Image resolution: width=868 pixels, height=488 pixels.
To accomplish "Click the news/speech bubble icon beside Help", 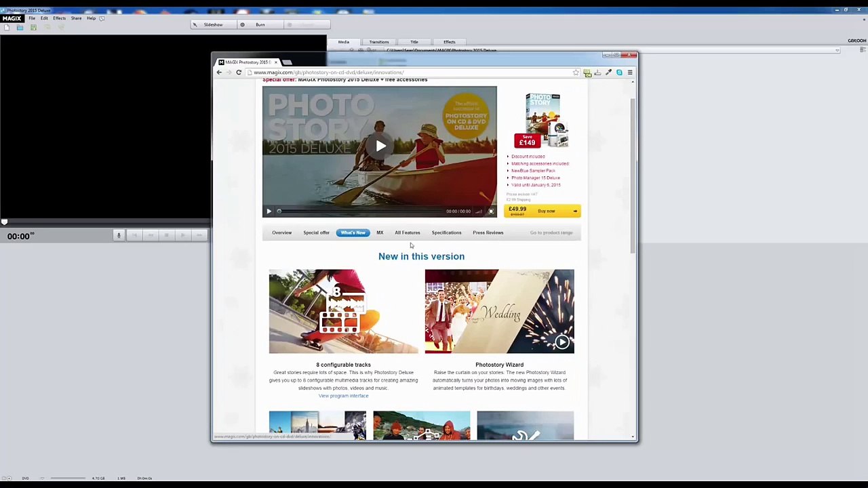I will [102, 18].
